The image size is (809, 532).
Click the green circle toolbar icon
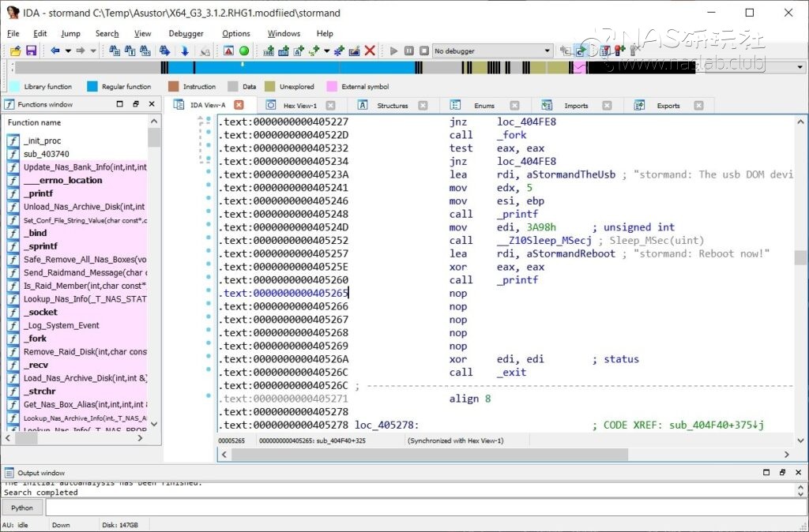[x=244, y=51]
